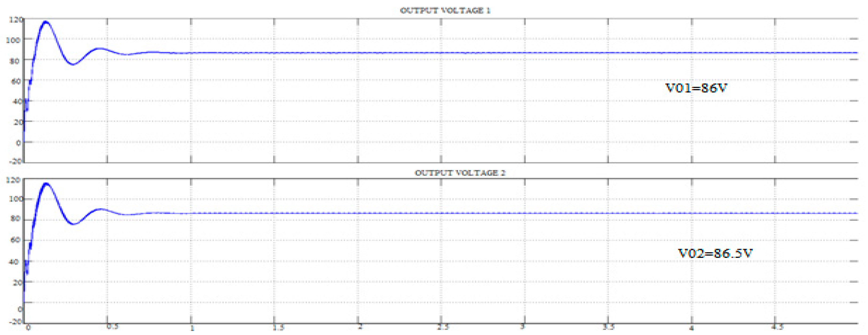868x335 pixels.
Task: Click the 100 y-axis label of top plot
Action: click(13, 40)
